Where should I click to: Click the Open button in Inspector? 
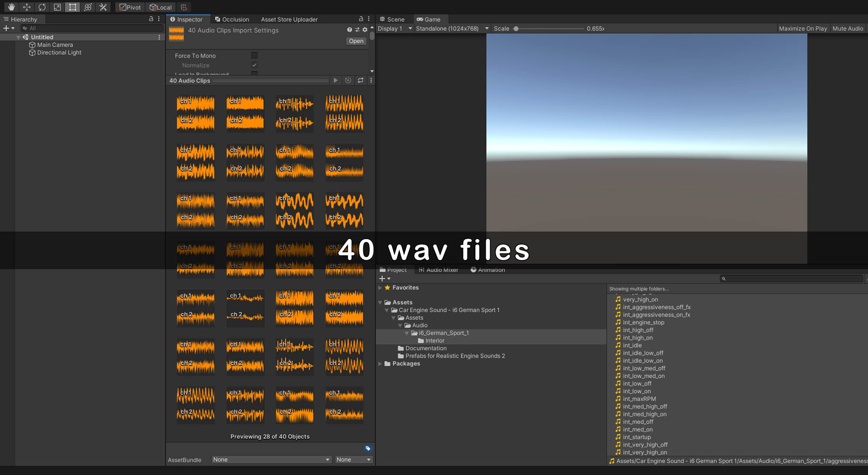click(x=356, y=41)
